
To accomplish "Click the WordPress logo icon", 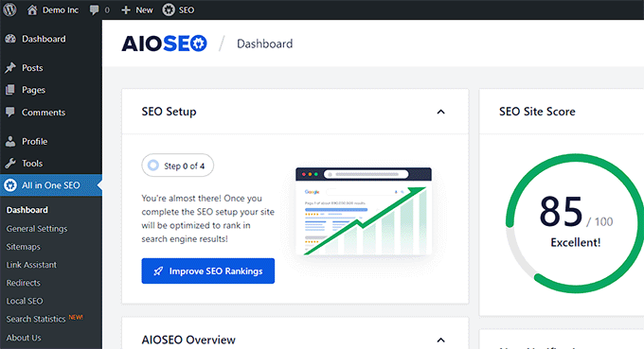I will 9,9.
